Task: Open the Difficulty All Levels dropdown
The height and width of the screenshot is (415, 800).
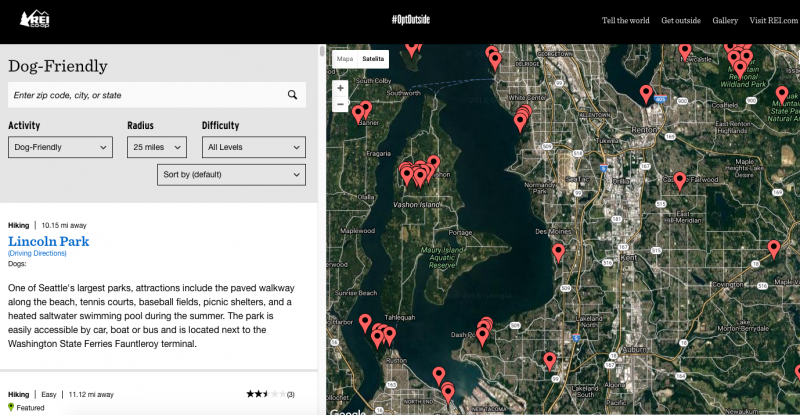Action: (254, 147)
